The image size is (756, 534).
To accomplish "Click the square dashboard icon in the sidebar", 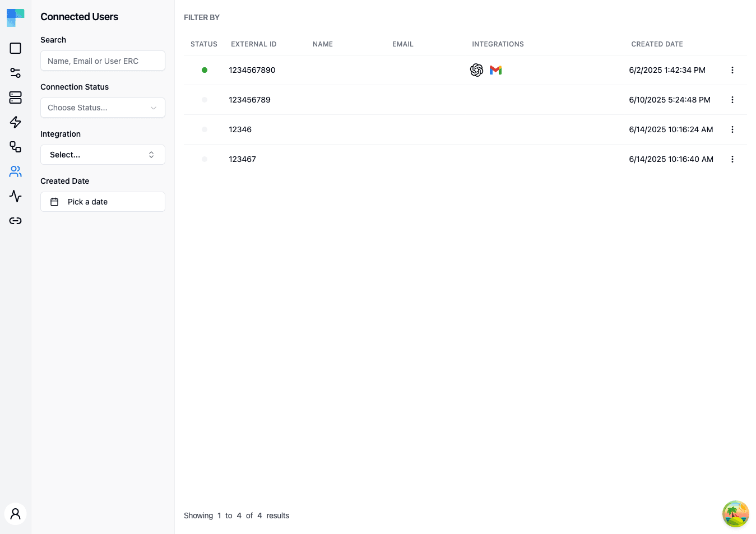I will (x=15, y=48).
